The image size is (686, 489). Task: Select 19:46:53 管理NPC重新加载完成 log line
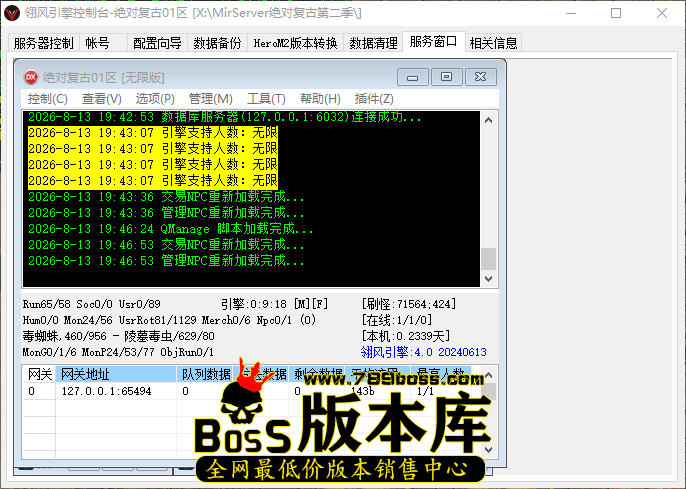[166, 261]
